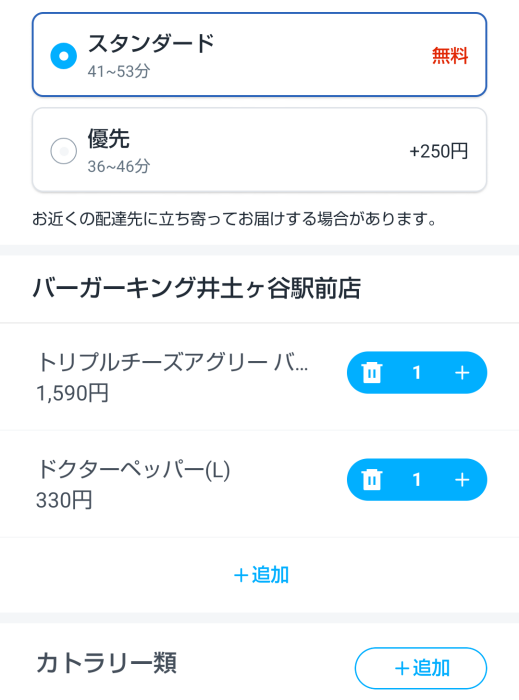Choose the 優先 option card showing +250円
Image resolution: width=519 pixels, height=700 pixels.
coord(259,150)
